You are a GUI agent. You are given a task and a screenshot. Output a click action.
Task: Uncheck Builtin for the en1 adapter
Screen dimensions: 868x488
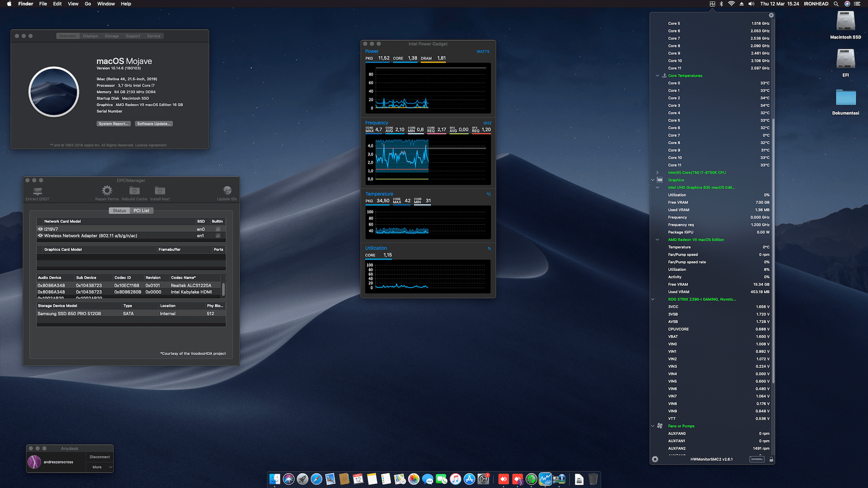coord(218,235)
